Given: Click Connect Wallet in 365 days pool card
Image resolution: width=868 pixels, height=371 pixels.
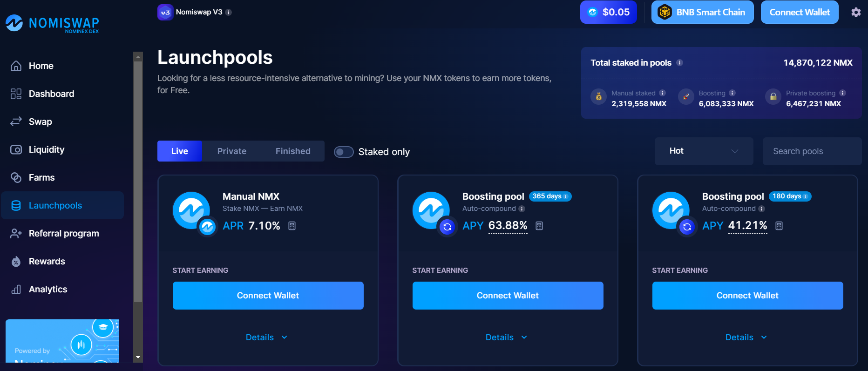Looking at the screenshot, I should coord(508,296).
